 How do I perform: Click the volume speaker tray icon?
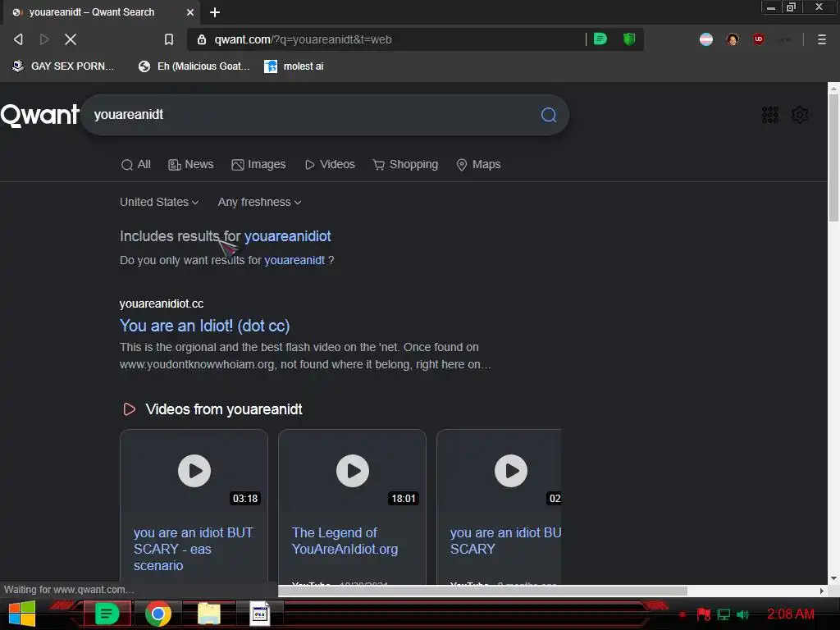point(742,614)
